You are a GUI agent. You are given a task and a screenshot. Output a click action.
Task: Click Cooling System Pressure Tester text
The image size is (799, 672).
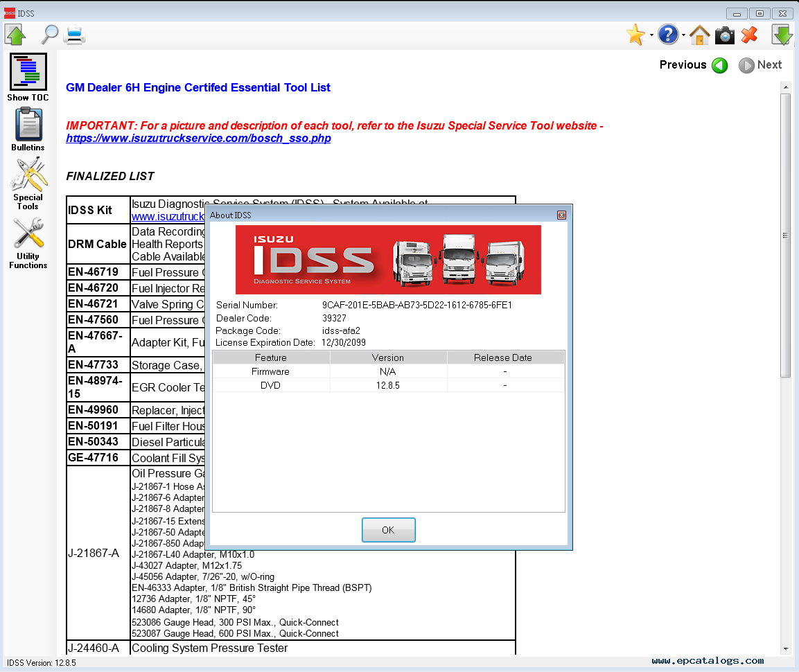(209, 648)
